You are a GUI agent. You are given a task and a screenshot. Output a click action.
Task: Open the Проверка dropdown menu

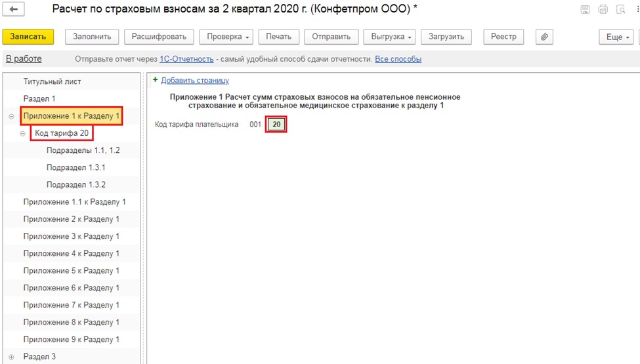tap(226, 37)
